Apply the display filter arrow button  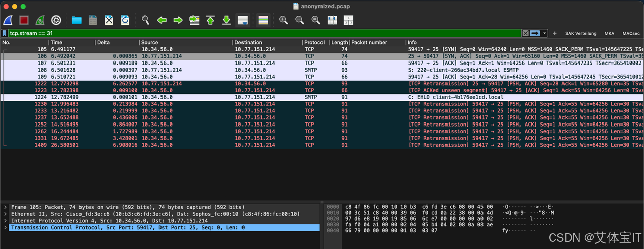[535, 33]
